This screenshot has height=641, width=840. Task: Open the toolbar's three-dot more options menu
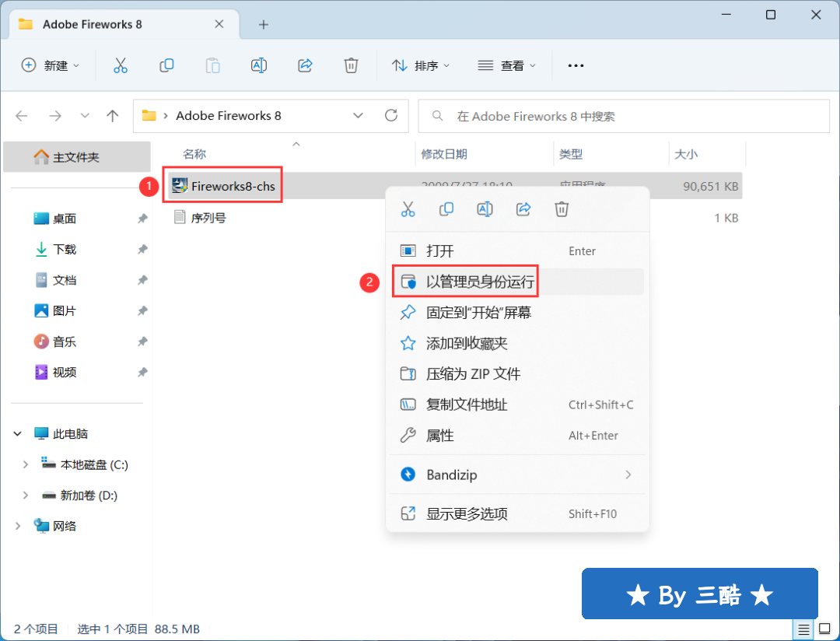(576, 65)
